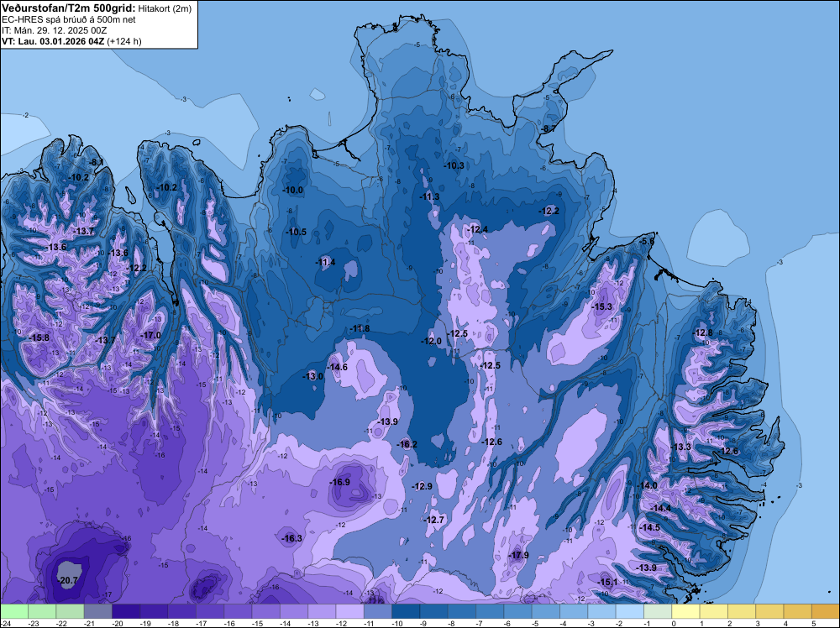Click the 'Hitakort (2m)' label
The width and height of the screenshot is (840, 628).
click(165, 8)
